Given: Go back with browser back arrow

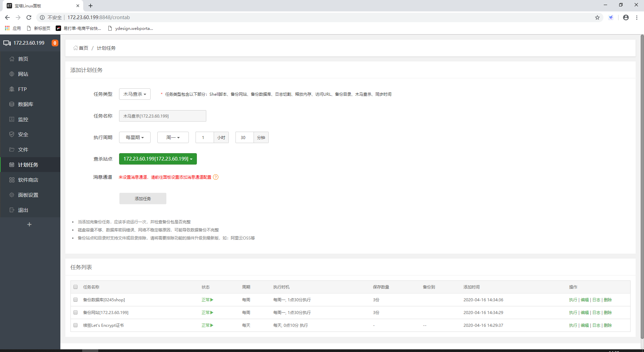Looking at the screenshot, I should point(7,17).
